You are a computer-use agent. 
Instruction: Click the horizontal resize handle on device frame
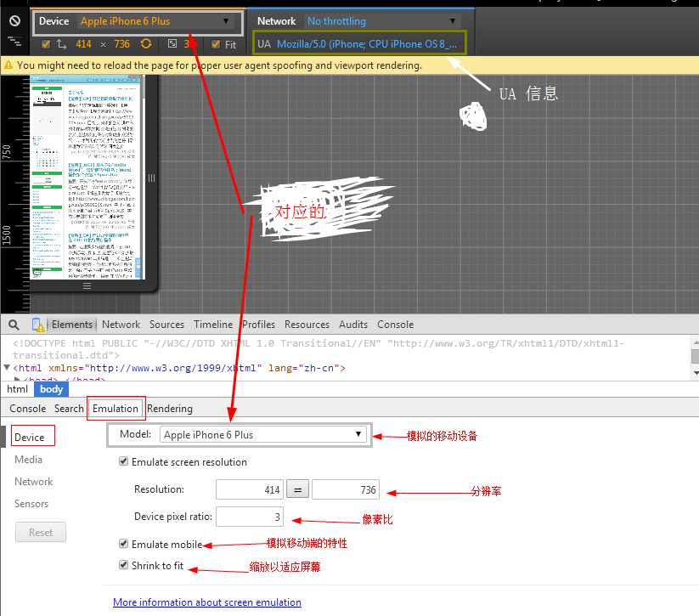[x=151, y=178]
